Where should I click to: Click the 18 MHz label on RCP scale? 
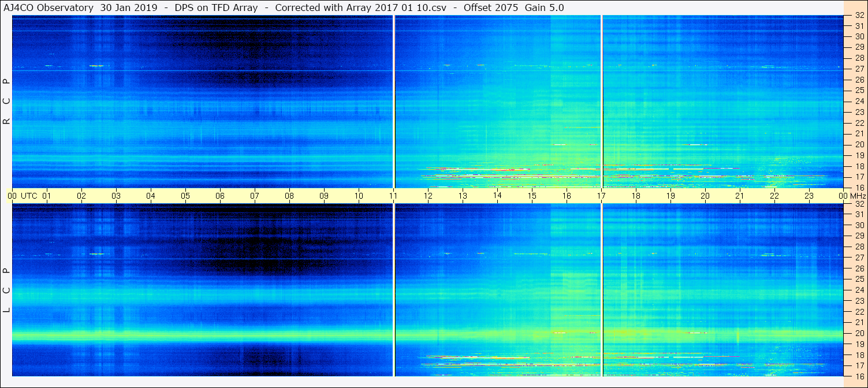(x=859, y=166)
